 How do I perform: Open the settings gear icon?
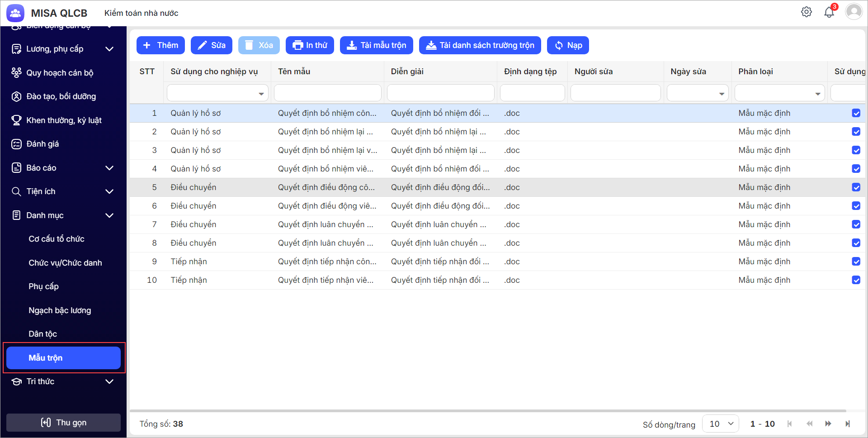pyautogui.click(x=807, y=12)
